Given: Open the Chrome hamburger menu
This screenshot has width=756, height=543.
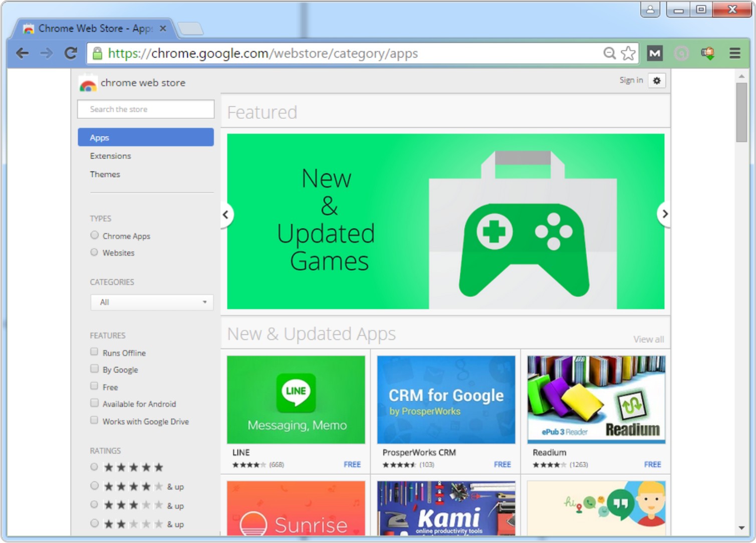Looking at the screenshot, I should (x=734, y=53).
